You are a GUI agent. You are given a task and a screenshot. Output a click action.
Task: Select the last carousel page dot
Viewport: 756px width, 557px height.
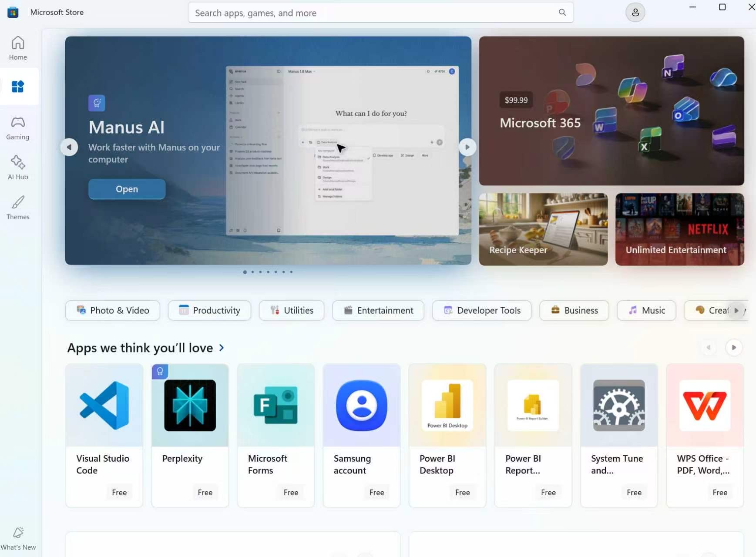pos(291,272)
